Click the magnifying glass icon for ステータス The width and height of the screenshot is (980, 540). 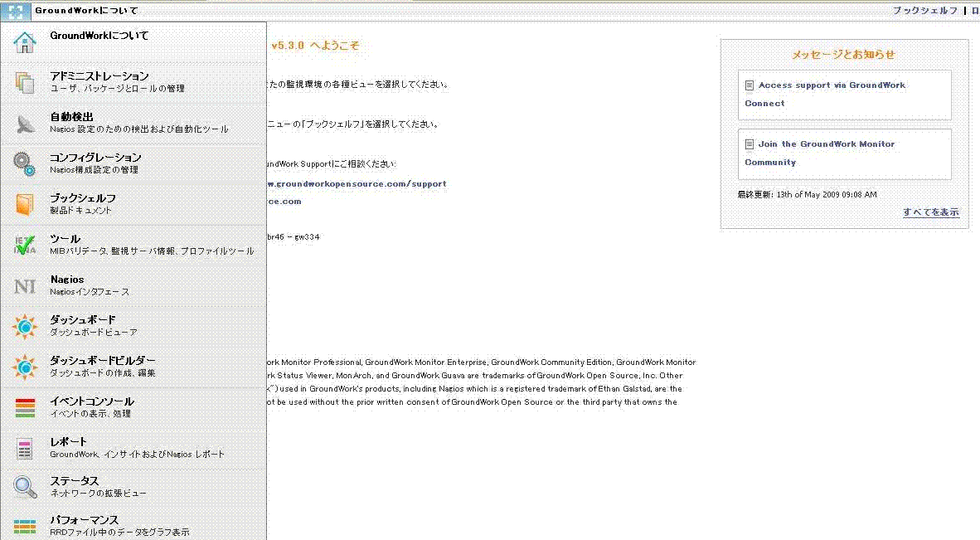tap(25, 488)
